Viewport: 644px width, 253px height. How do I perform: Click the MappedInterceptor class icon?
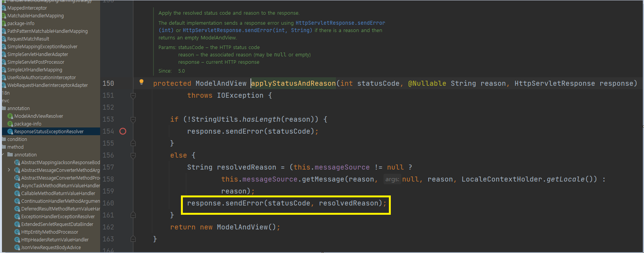pos(4,8)
